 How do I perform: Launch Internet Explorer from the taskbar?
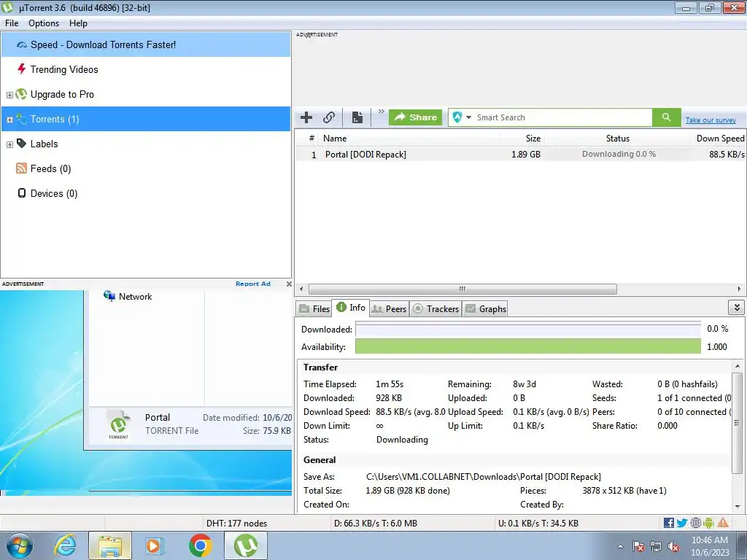click(65, 545)
